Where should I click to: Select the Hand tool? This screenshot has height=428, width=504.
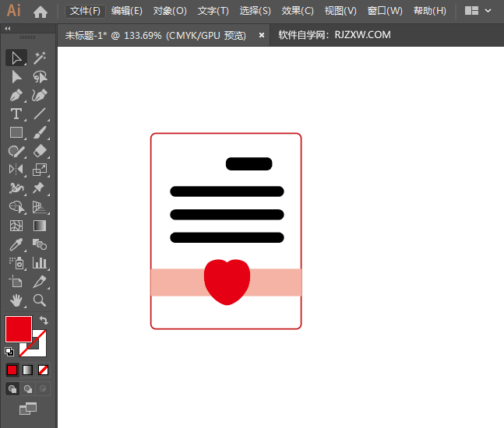tap(16, 300)
